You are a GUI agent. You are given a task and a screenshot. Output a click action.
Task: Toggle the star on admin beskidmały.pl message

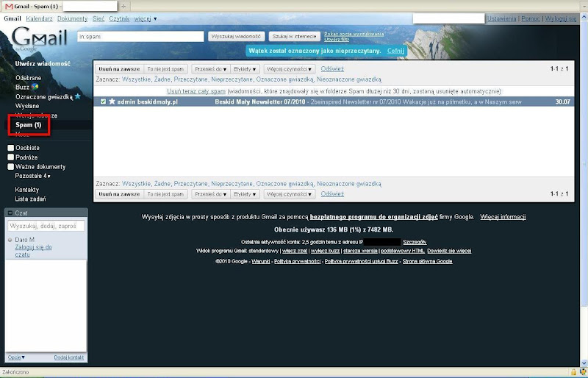112,101
